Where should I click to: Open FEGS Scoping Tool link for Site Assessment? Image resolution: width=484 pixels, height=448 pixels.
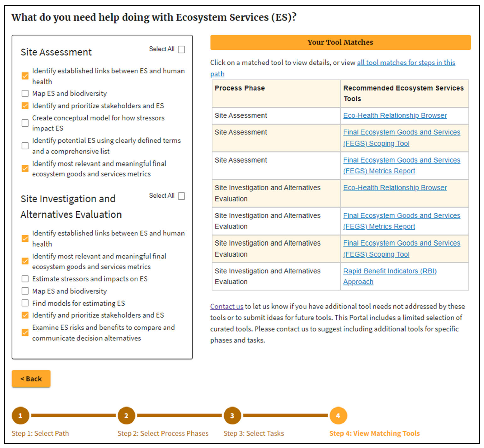coord(401,132)
